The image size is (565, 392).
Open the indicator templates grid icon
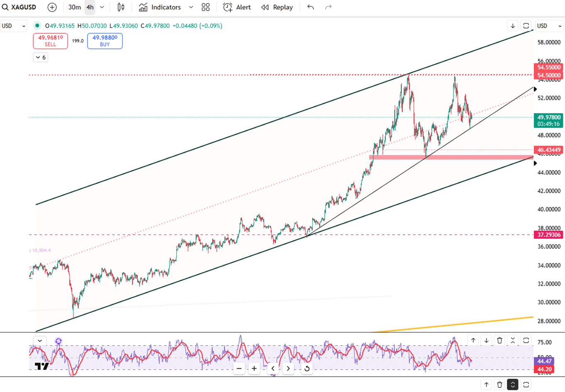point(205,7)
